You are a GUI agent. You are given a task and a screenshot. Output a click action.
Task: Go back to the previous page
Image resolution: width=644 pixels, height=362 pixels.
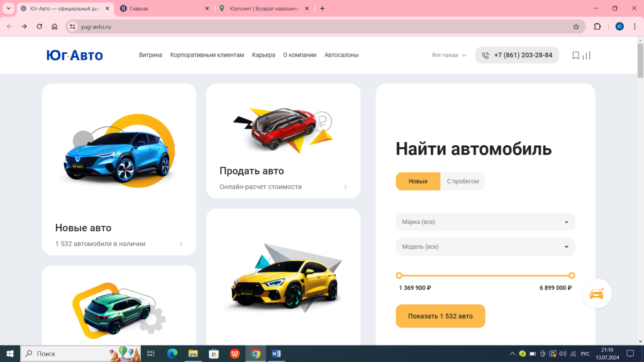pyautogui.click(x=9, y=26)
